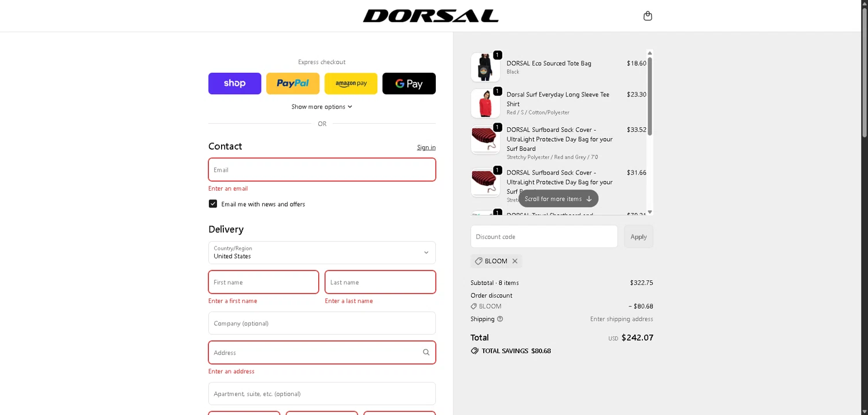Click 'Enter shipping address' text

pyautogui.click(x=621, y=319)
